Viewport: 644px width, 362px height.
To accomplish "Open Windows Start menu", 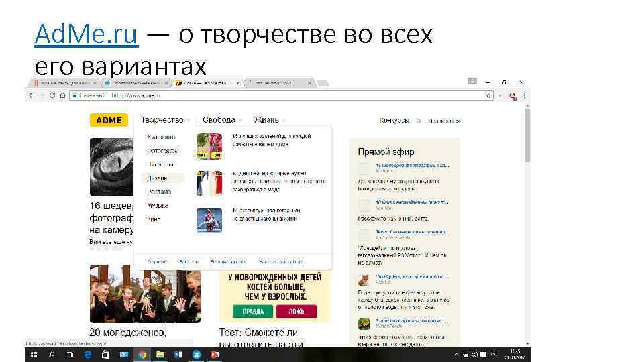I will tap(34, 355).
